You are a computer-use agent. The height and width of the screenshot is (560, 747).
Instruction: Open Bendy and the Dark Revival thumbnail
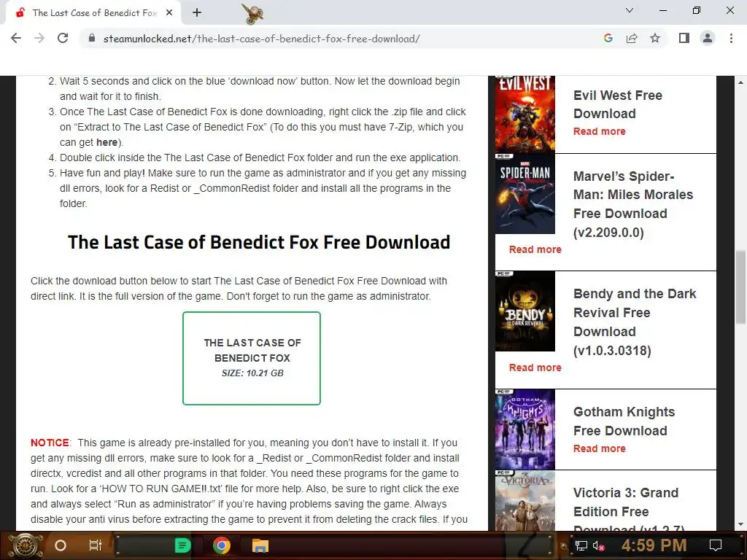(x=525, y=311)
